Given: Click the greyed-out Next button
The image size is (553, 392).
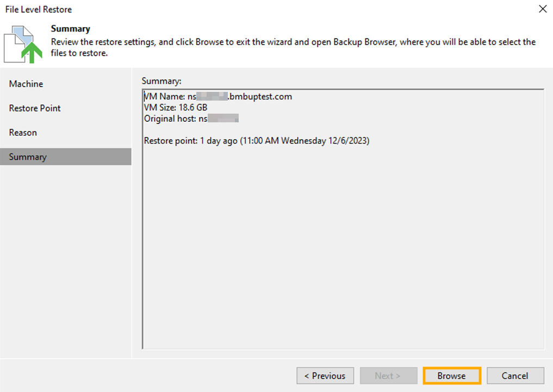Looking at the screenshot, I should (x=388, y=376).
